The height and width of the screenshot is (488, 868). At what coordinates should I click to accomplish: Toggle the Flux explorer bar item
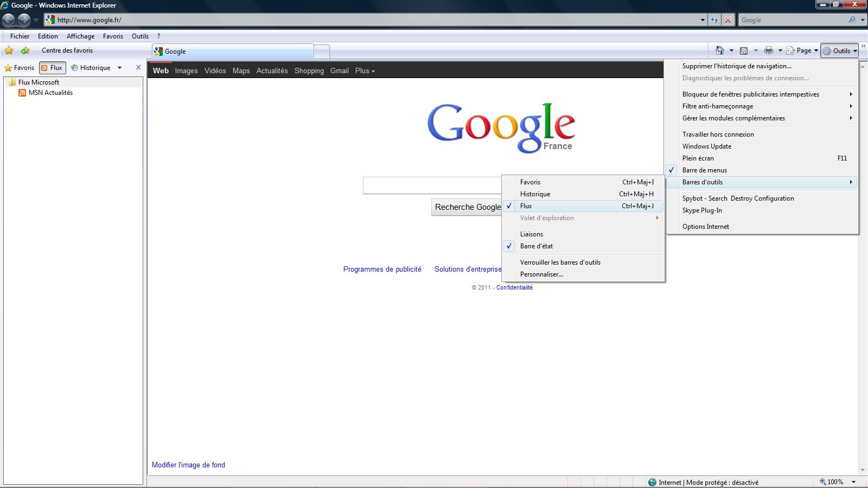point(583,206)
